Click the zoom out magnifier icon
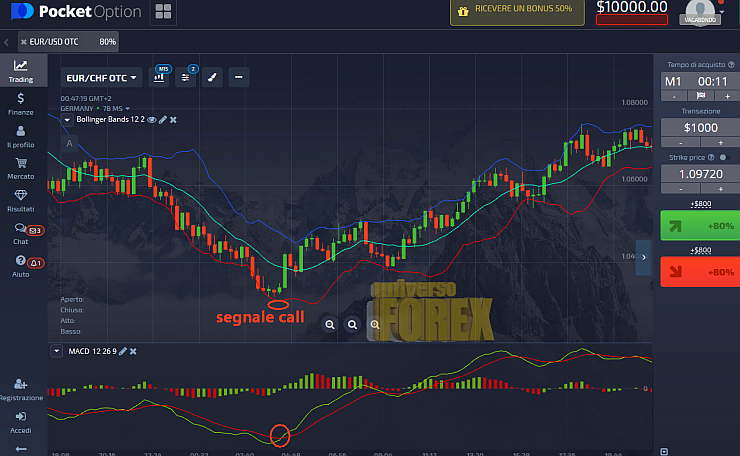Screen dimensions: 740x456 [x=330, y=325]
